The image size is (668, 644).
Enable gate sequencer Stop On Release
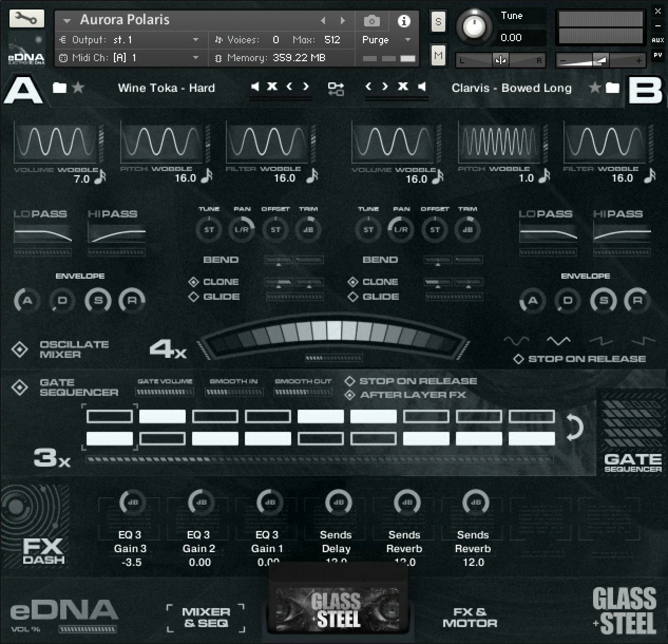[350, 381]
